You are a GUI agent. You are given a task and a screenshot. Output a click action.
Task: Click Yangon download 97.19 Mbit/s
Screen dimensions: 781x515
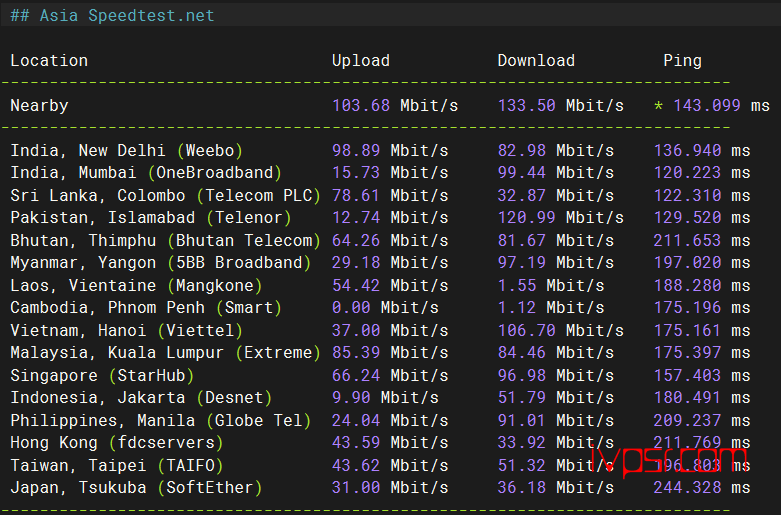(x=555, y=262)
